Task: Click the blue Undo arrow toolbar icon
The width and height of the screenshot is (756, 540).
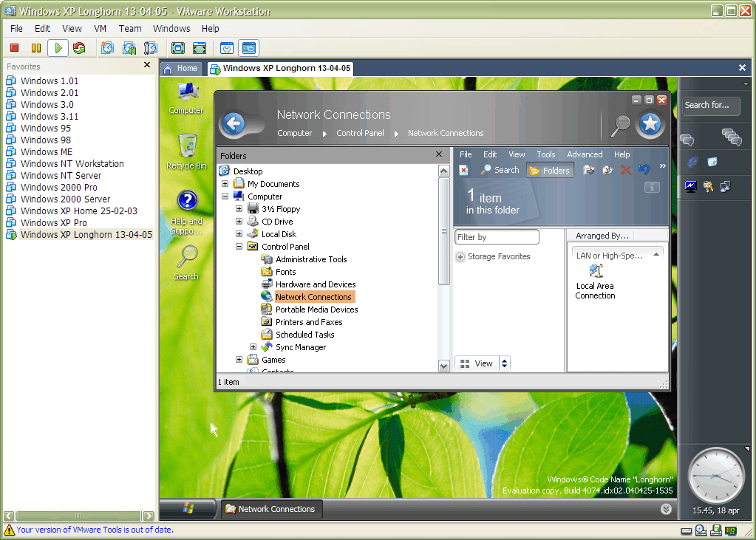Action: click(x=644, y=169)
